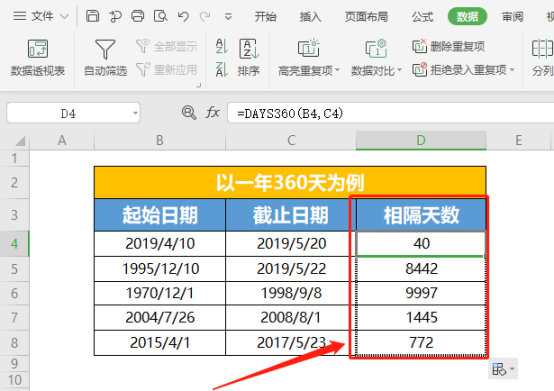Click the 分列 split columns icon
The height and width of the screenshot is (391, 554).
click(542, 58)
